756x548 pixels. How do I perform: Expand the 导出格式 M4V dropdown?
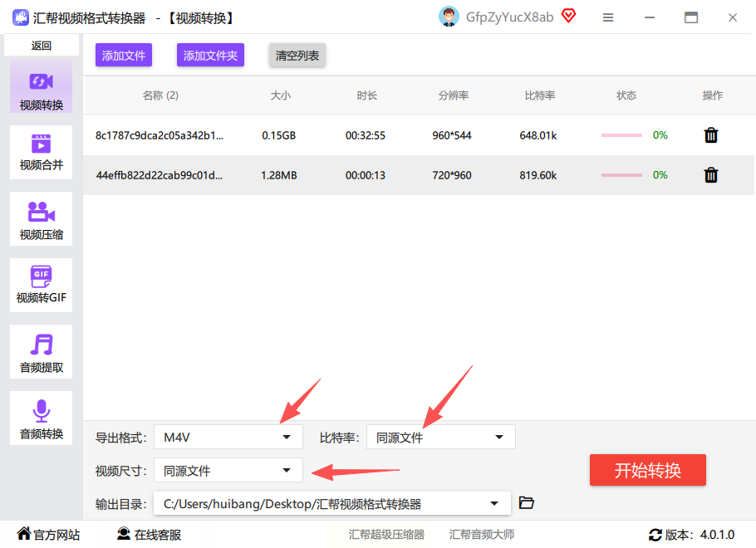coord(228,437)
